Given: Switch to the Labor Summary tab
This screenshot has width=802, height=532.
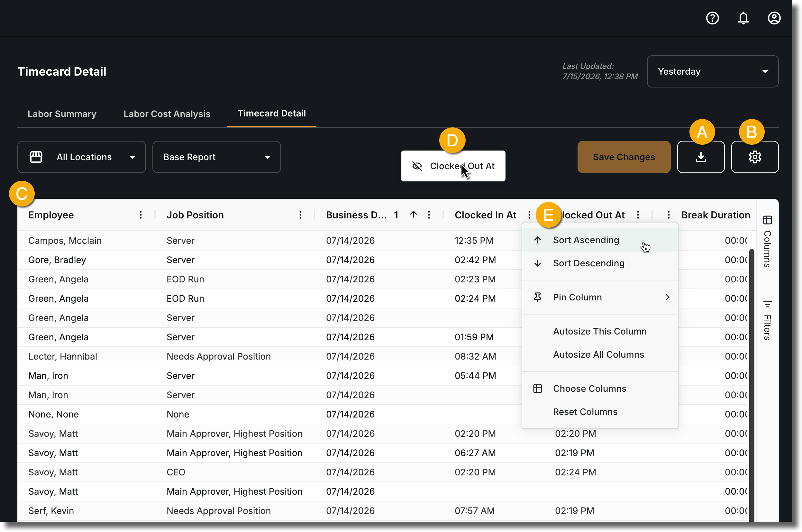Looking at the screenshot, I should point(62,114).
